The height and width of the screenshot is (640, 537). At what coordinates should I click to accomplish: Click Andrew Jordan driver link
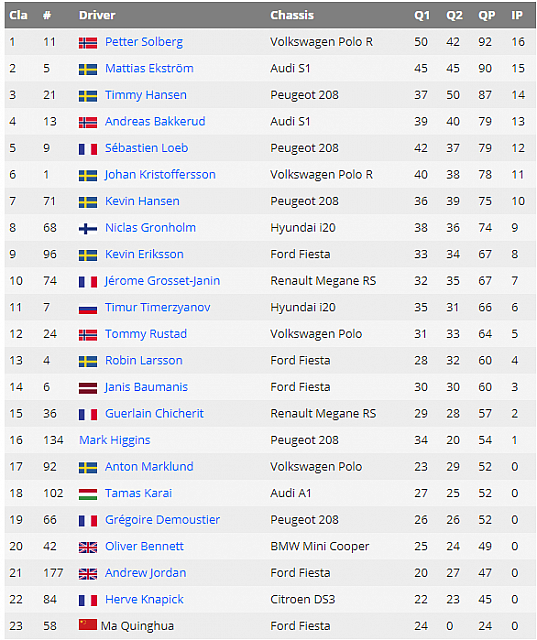pyautogui.click(x=145, y=573)
